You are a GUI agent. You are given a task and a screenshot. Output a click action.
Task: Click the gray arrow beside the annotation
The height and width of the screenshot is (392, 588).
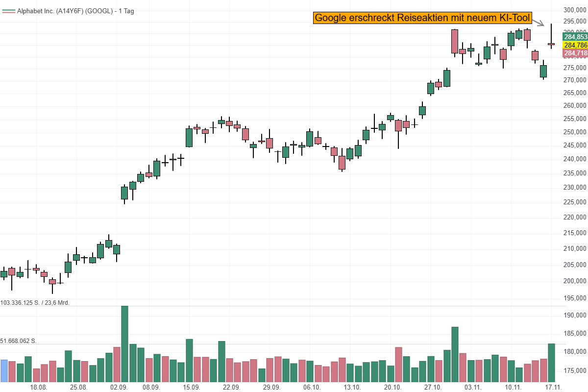click(x=538, y=22)
